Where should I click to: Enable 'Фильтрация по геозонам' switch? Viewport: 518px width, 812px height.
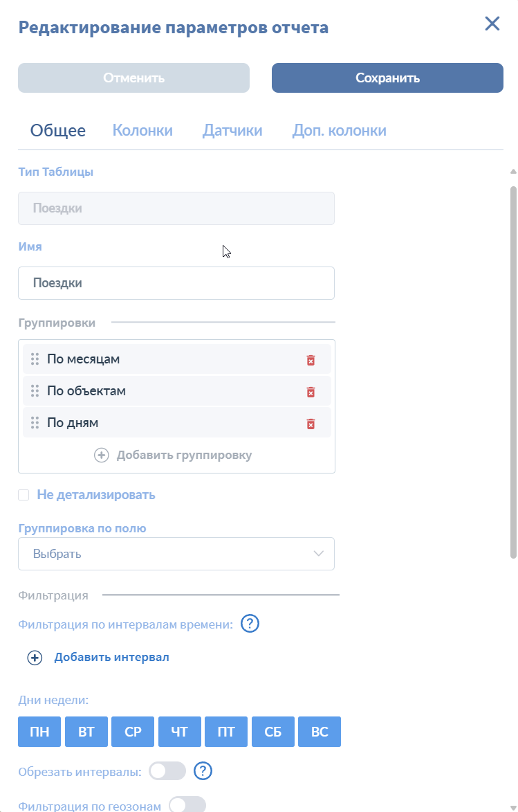coord(187,805)
